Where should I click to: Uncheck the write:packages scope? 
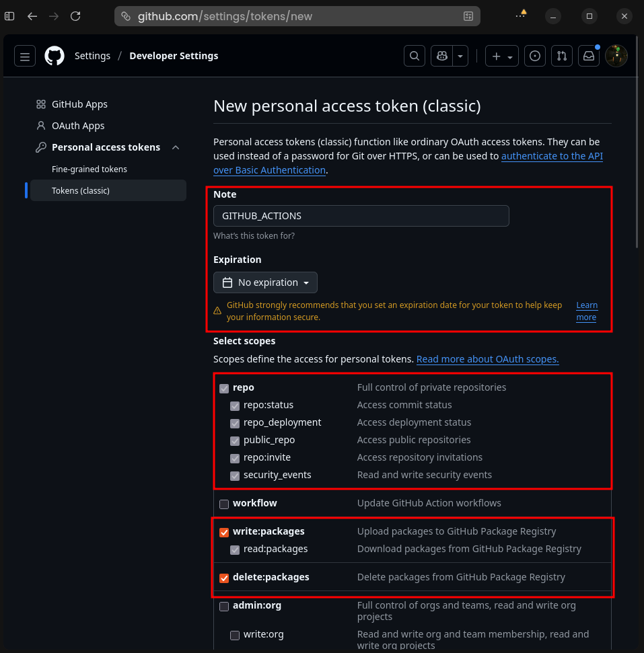[223, 532]
